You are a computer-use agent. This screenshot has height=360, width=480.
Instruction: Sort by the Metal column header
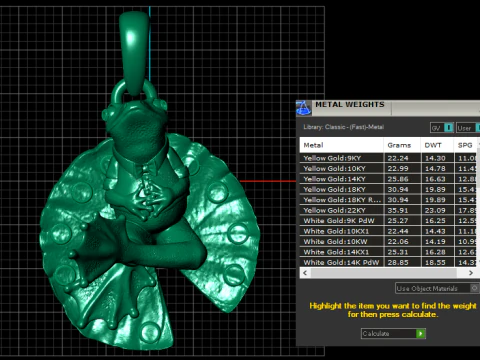tap(341, 145)
